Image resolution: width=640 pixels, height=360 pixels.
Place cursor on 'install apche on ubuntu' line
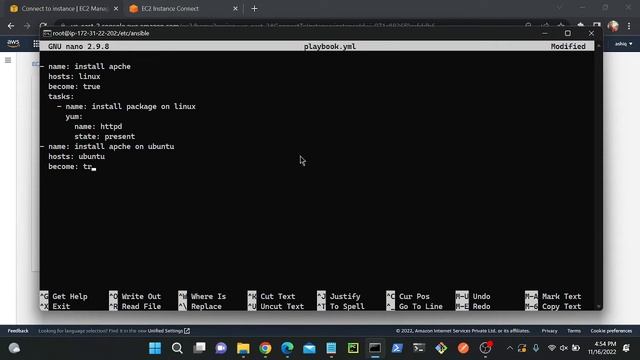tap(111, 147)
